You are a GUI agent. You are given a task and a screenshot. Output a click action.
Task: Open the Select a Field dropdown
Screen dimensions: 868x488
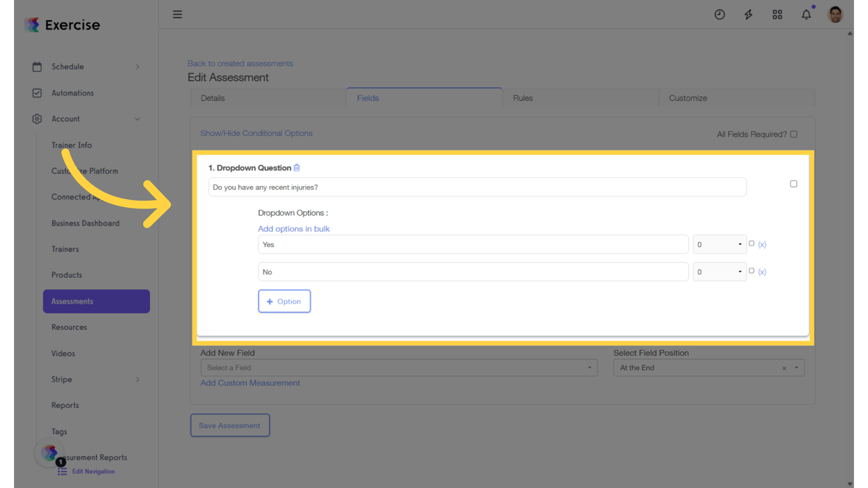pos(398,367)
